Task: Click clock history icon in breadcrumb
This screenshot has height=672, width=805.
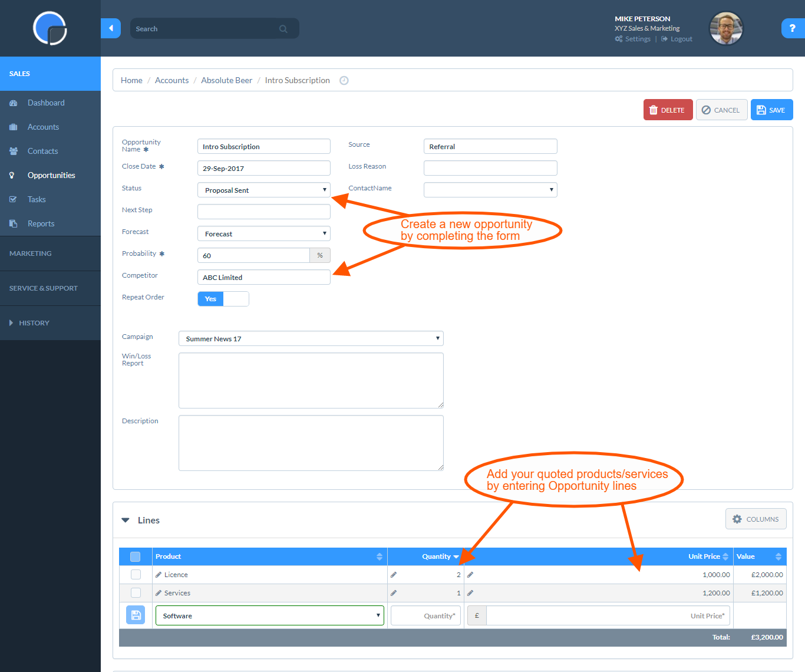Action: tap(344, 81)
